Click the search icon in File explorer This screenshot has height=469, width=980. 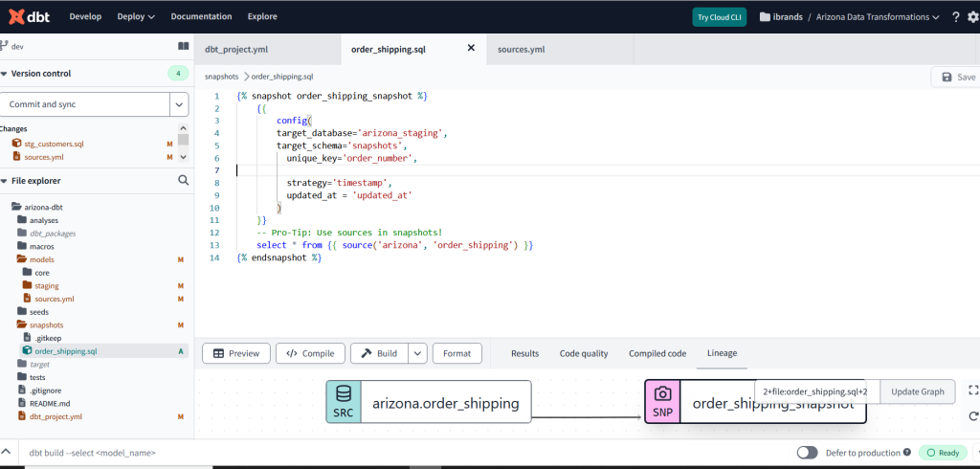coord(183,180)
